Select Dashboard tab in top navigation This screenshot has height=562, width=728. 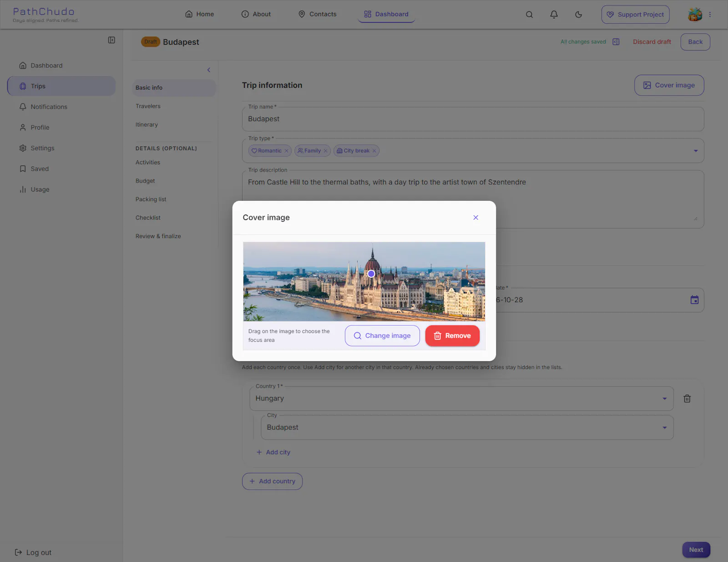[x=386, y=14]
